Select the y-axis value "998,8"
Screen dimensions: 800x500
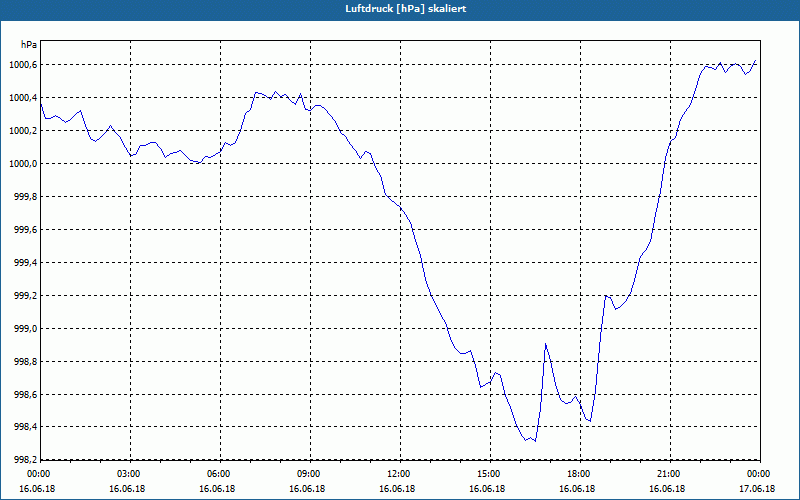pos(27,362)
